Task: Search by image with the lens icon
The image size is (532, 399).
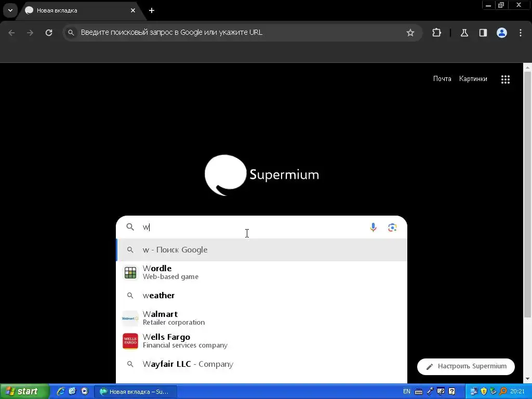Action: [392, 228]
